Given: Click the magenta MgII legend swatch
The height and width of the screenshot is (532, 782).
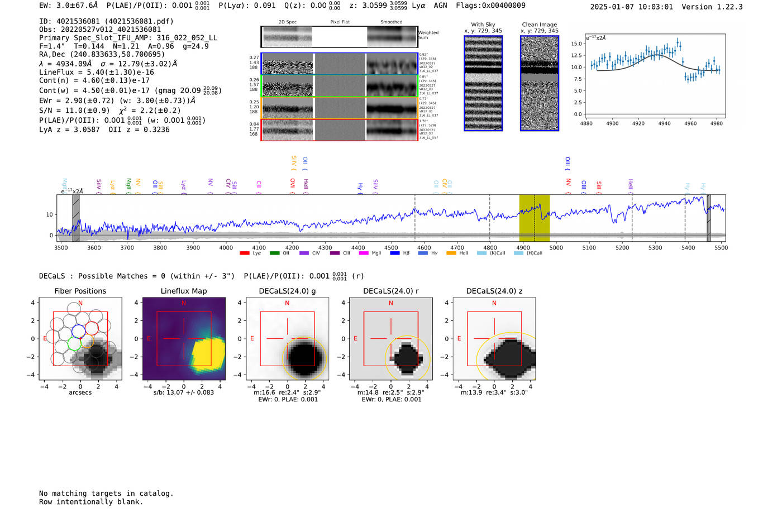Looking at the screenshot, I should [x=364, y=253].
